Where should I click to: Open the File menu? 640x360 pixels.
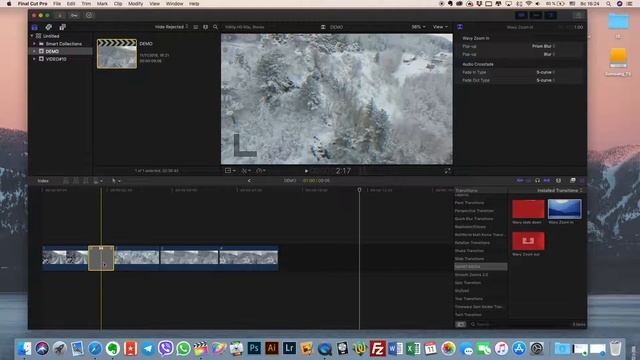point(57,4)
